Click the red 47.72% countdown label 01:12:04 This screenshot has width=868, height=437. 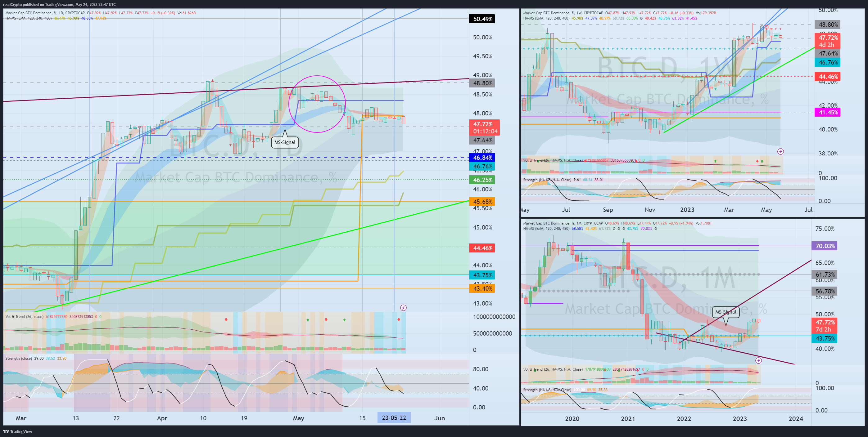(x=485, y=127)
